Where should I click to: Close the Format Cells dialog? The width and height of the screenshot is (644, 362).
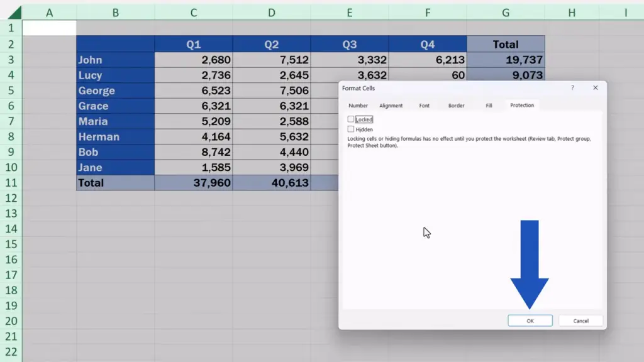(595, 88)
